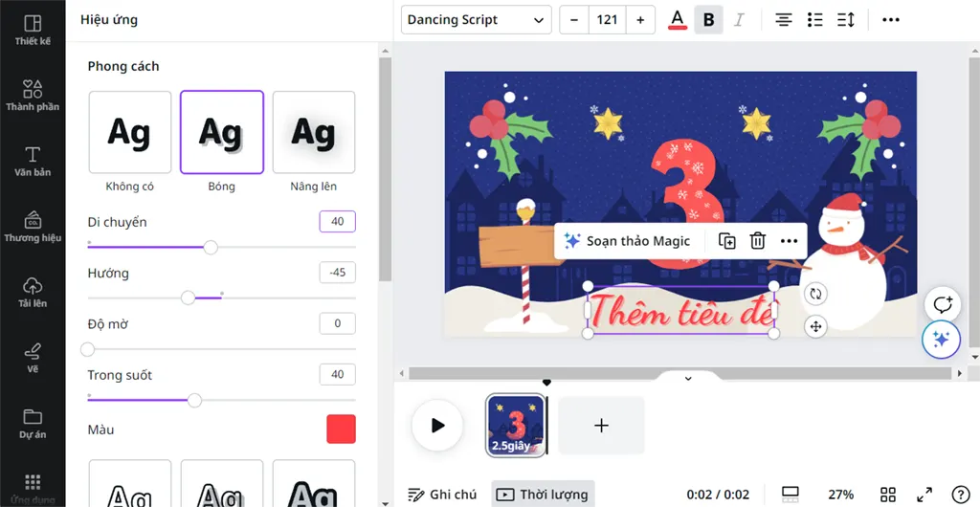Apply bulleted list formatting
Screen dimensions: 980x507
point(814,20)
